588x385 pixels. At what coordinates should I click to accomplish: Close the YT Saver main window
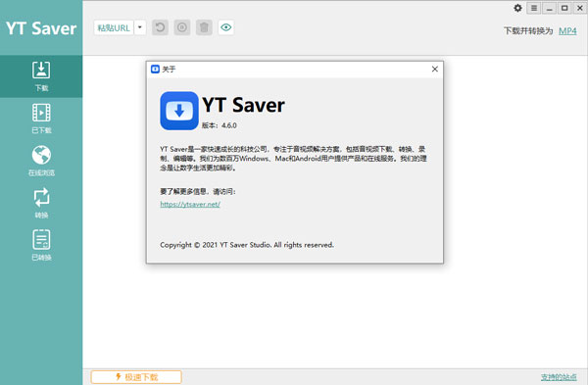tap(580, 8)
